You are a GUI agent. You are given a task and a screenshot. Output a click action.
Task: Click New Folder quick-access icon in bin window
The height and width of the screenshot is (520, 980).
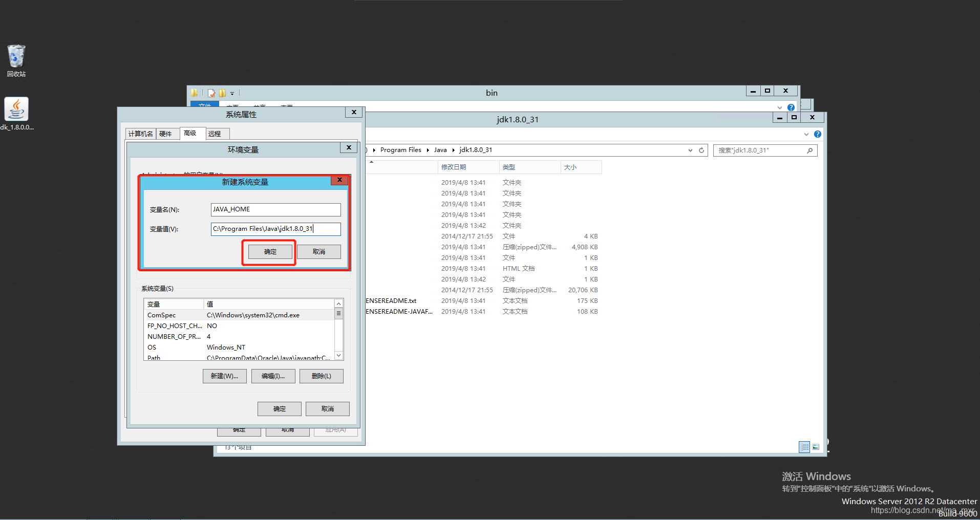pos(222,93)
